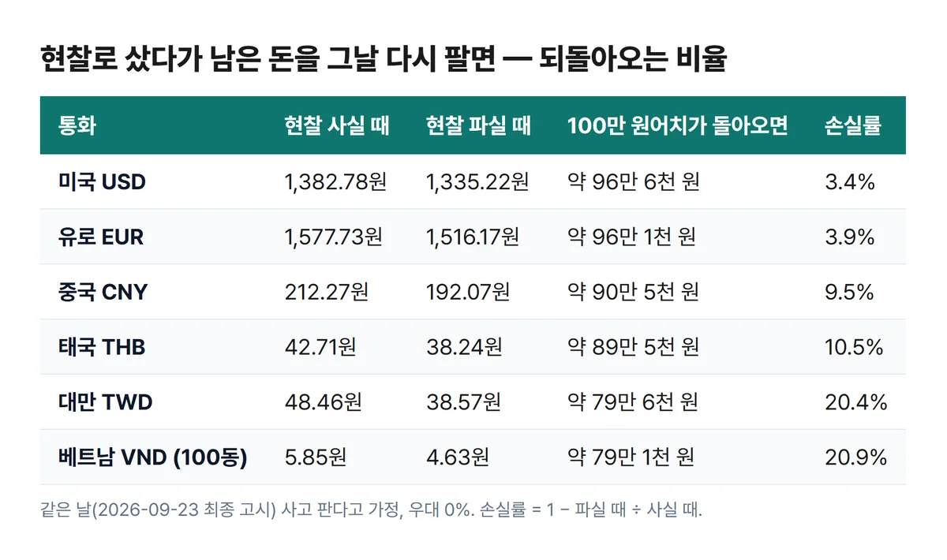947x560 pixels.
Task: Click the '중국 CNY' row label
Action: pos(103,292)
